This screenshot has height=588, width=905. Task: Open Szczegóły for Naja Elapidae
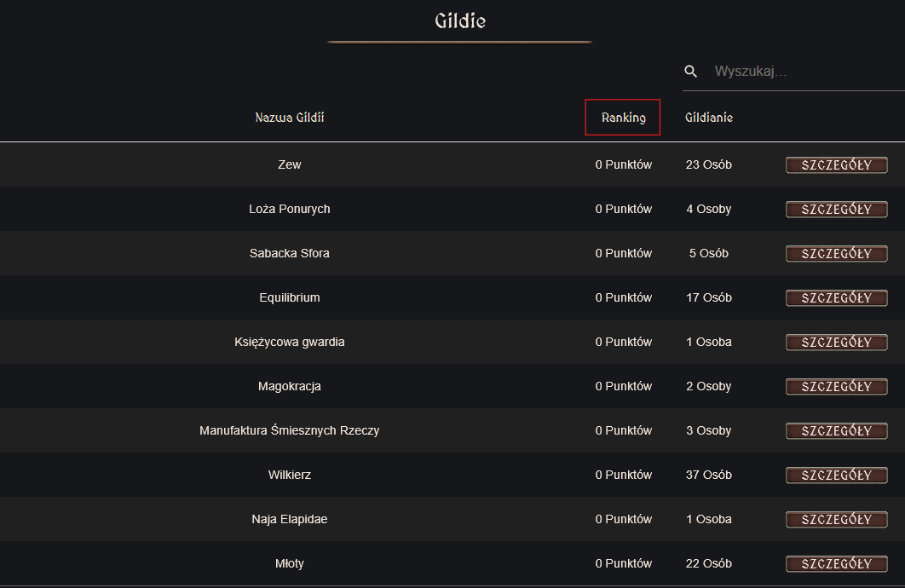point(836,520)
